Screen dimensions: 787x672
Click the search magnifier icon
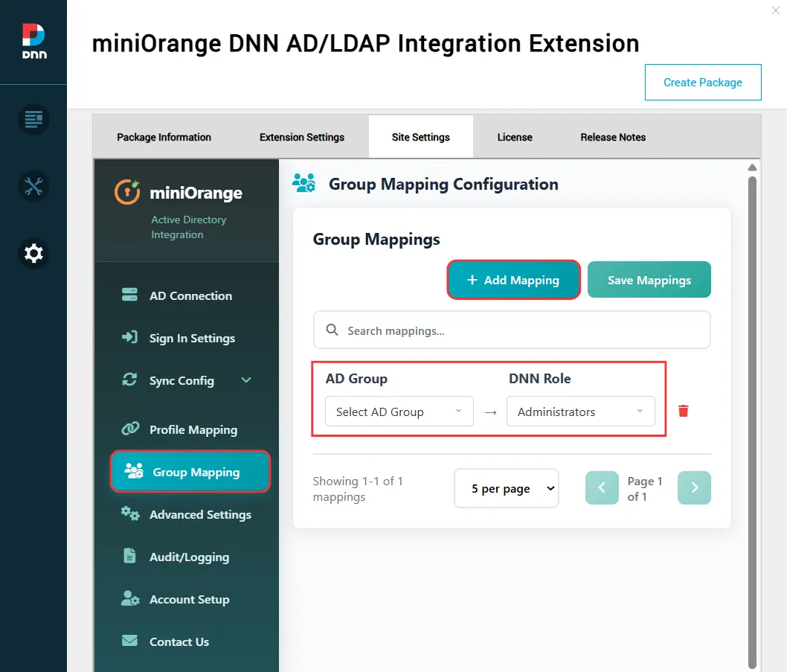pos(332,330)
